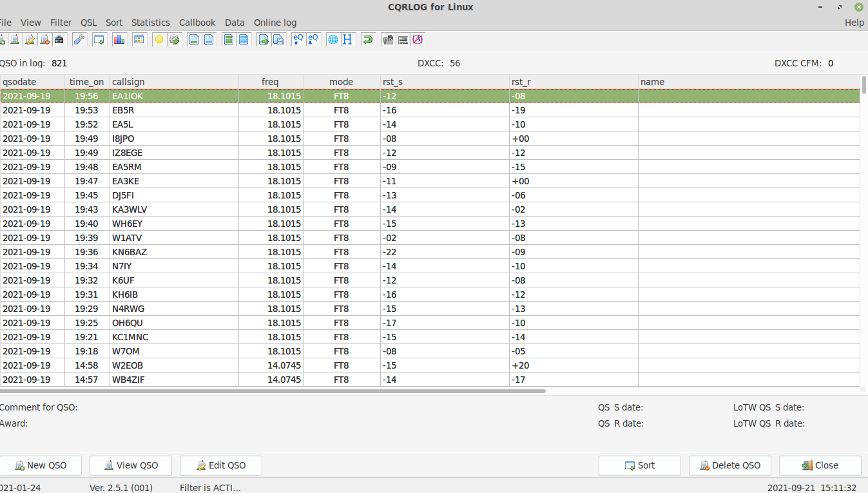868x493 pixels.
Task: Click the bottom Delete QSO button
Action: [x=730, y=465]
